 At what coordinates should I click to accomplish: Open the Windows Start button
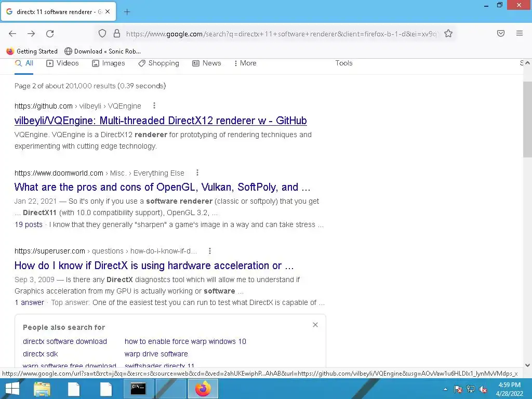tap(12, 389)
